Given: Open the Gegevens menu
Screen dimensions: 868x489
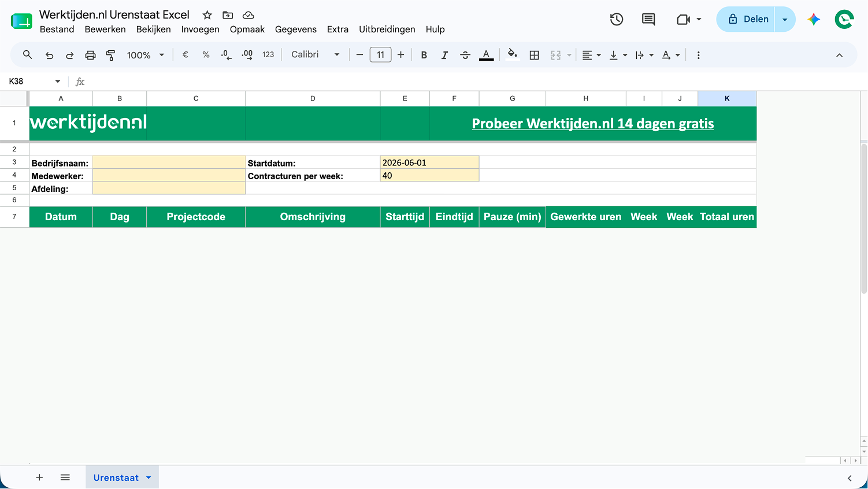Looking at the screenshot, I should point(296,29).
